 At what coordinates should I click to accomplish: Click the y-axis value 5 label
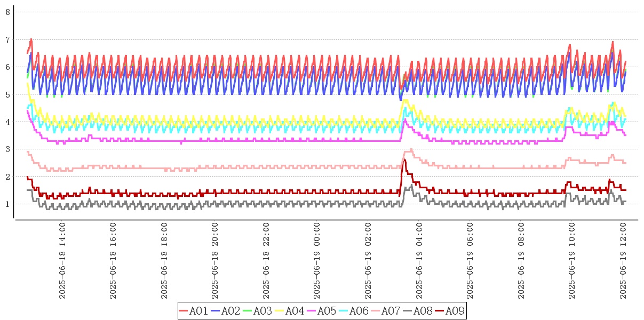pyautogui.click(x=7, y=94)
